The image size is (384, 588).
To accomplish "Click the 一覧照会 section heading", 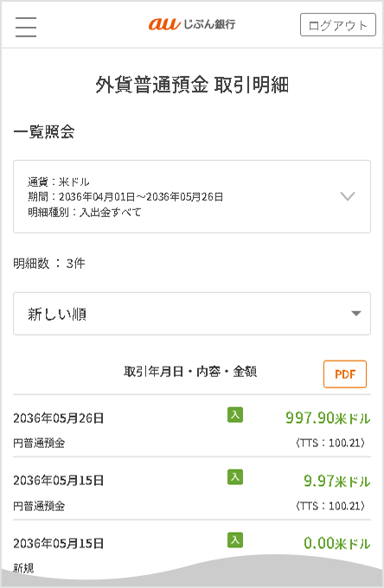I will 44,131.
